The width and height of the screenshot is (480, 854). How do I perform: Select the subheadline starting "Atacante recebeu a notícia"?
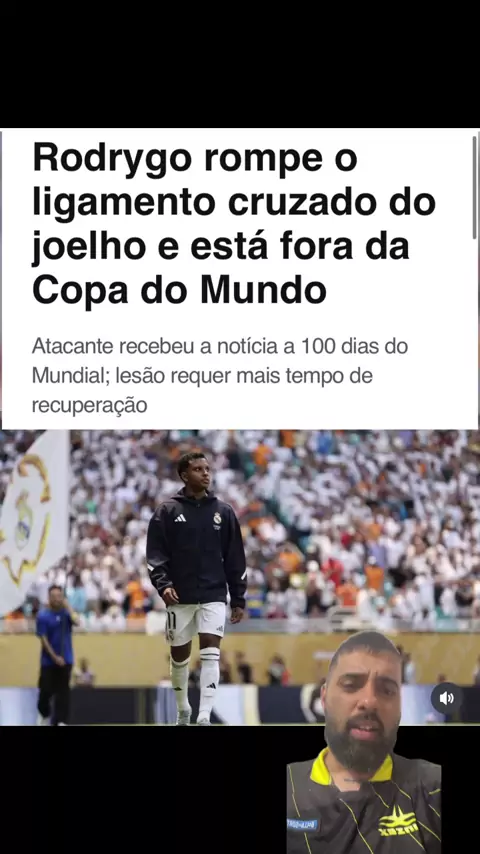tap(220, 376)
